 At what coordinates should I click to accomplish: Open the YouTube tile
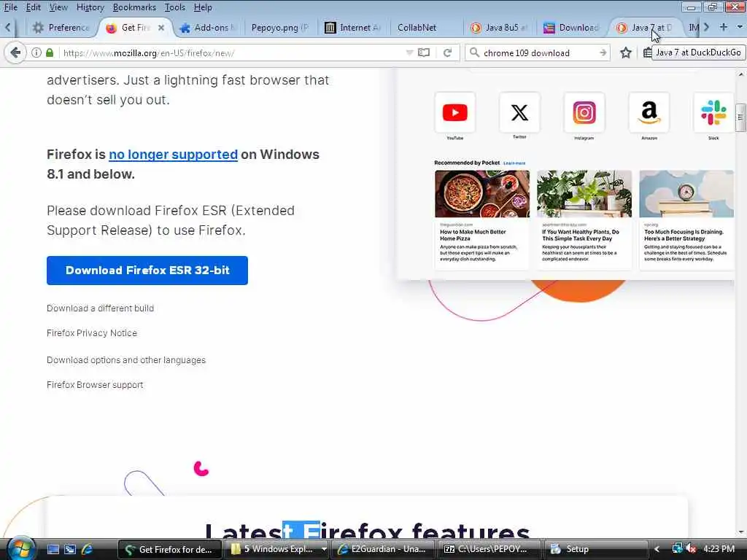pos(455,112)
